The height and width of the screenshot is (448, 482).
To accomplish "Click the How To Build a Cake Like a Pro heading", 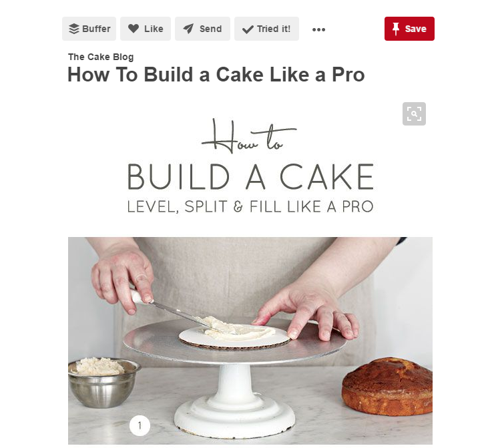I will [216, 74].
